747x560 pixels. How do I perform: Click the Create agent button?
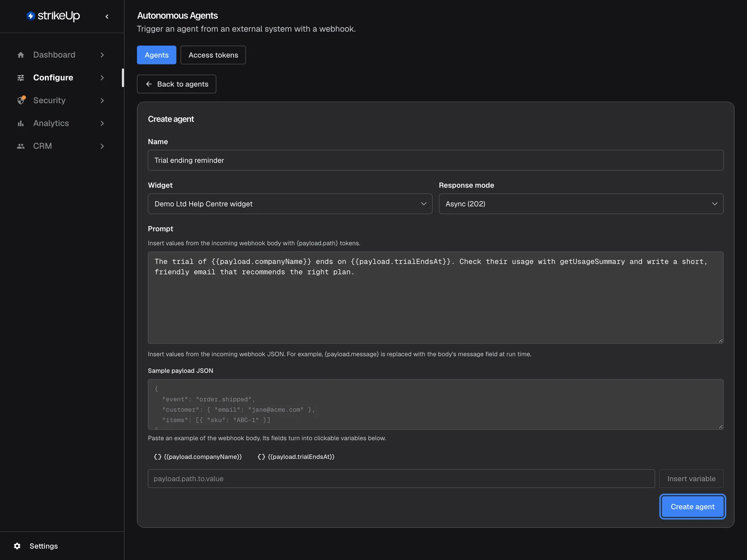[x=693, y=506]
